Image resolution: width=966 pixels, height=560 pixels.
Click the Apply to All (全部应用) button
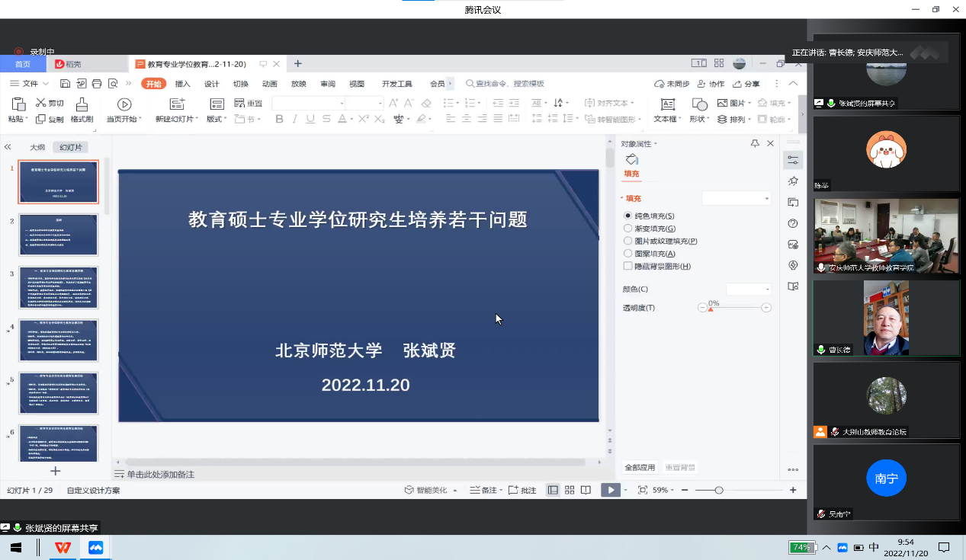point(640,468)
